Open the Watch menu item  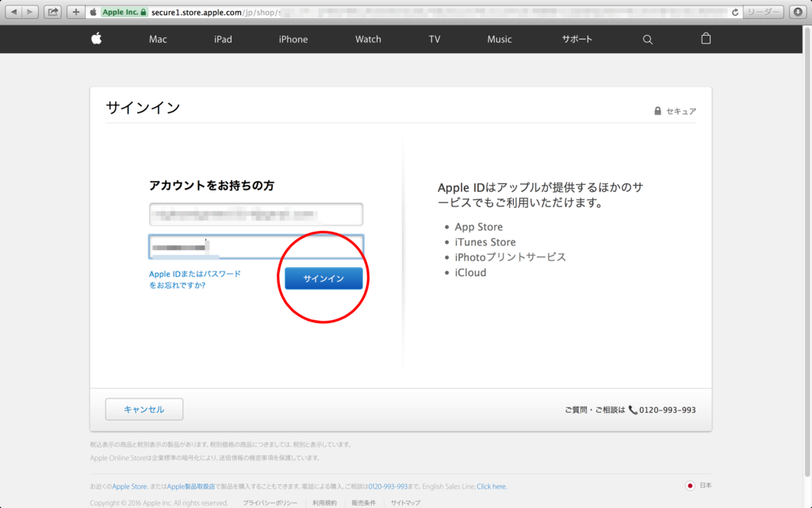click(x=368, y=40)
